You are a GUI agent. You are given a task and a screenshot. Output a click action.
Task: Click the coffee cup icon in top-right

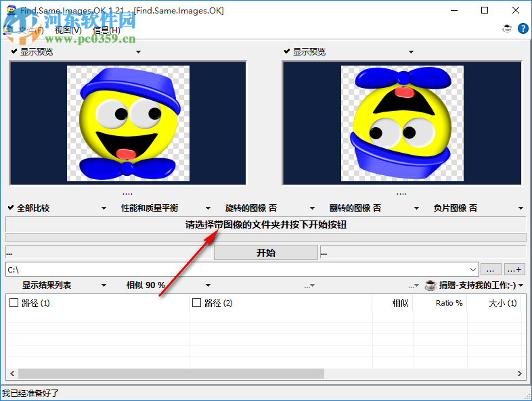[507, 29]
